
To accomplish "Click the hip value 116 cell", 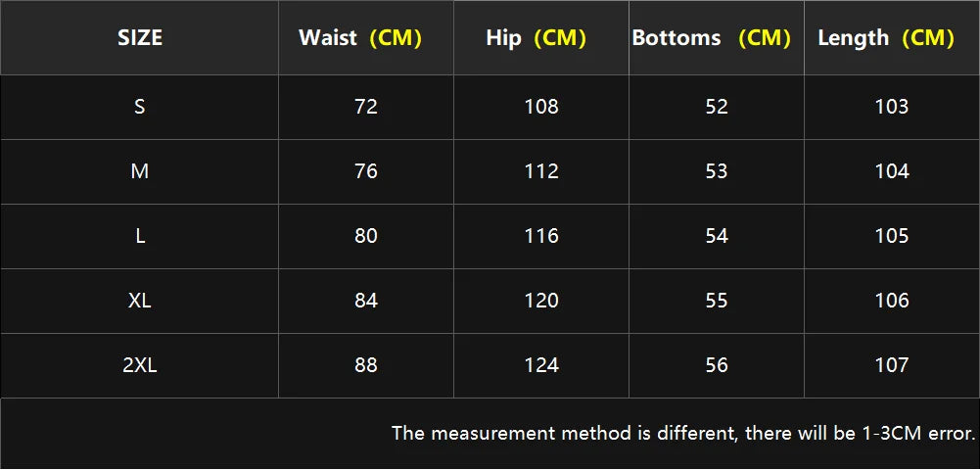I will [541, 236].
